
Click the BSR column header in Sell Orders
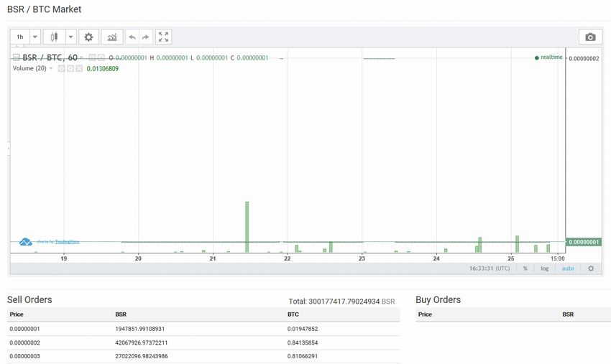point(121,314)
